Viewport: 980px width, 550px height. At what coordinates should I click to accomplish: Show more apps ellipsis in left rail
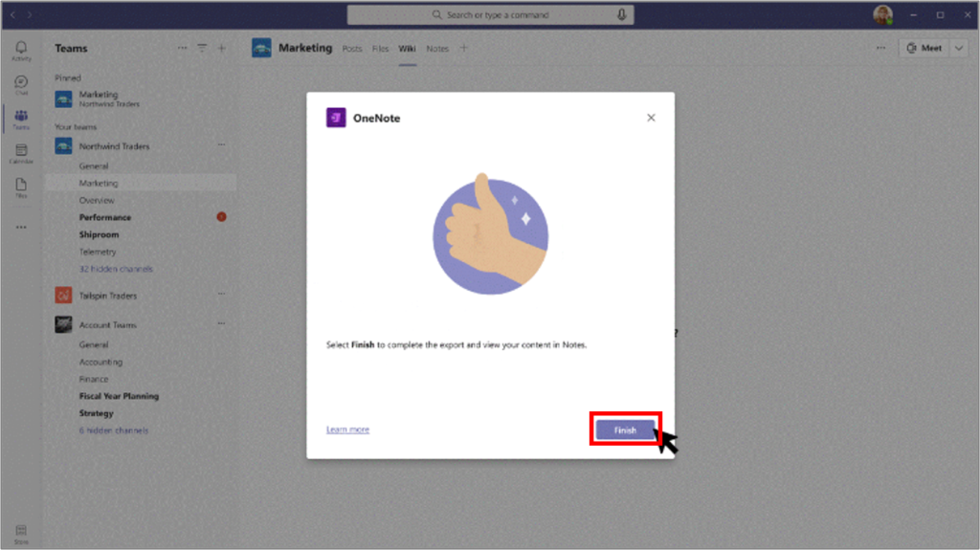coord(21,228)
